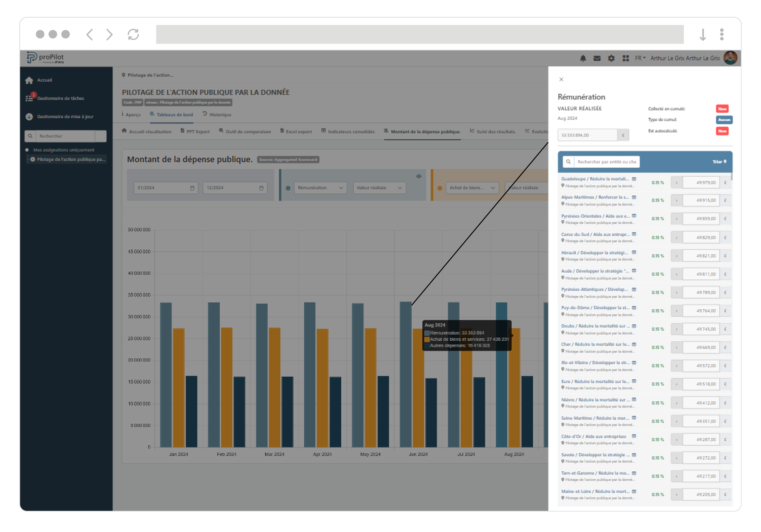761x532 pixels.
Task: Click the 49 811,00 value for Aude
Action: point(701,274)
